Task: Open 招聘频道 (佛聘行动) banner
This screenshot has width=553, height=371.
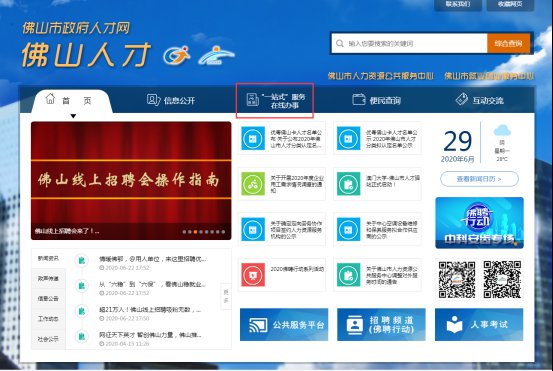Action: point(381,324)
